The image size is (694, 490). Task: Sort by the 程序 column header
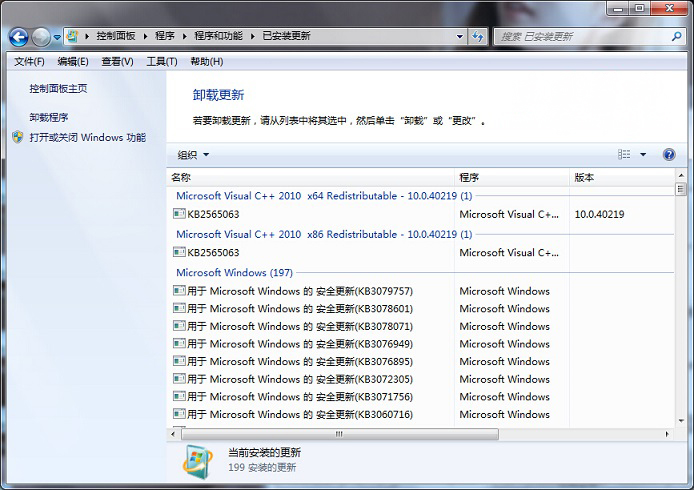click(x=512, y=177)
